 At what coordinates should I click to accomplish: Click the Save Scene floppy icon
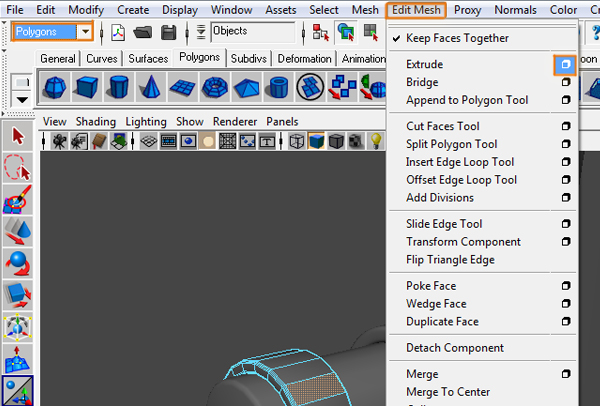tap(168, 32)
